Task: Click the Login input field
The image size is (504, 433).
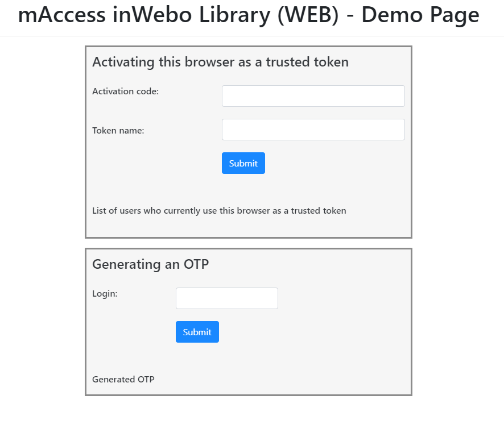Action: coord(226,298)
